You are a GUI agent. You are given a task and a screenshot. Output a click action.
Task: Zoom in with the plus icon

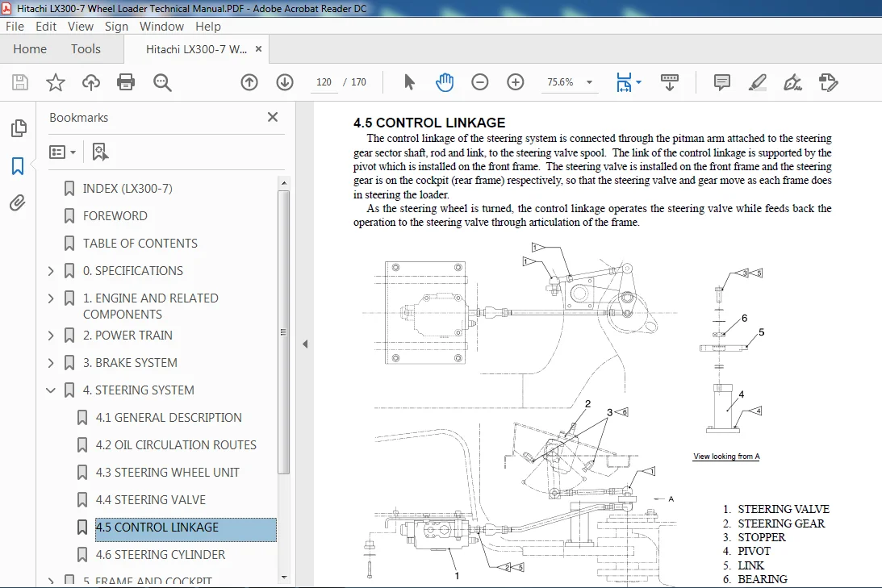pos(516,82)
